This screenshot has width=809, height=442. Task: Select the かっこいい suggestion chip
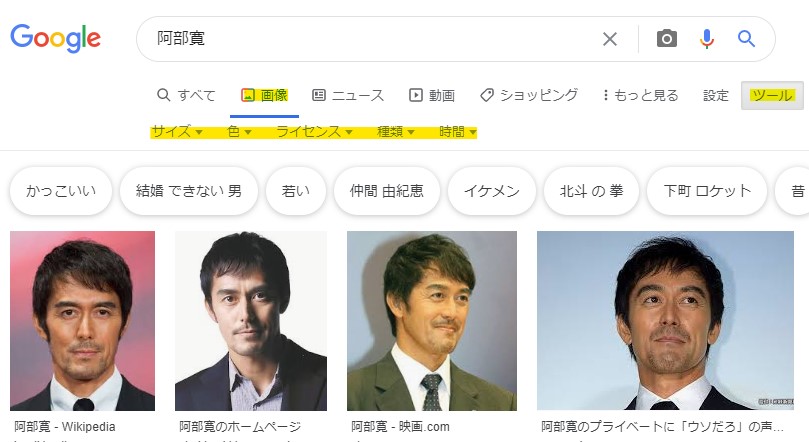coord(61,191)
